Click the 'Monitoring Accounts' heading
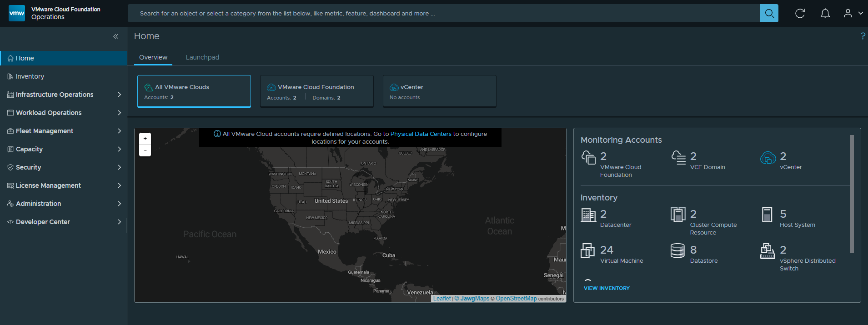Image resolution: width=868 pixels, height=325 pixels. (x=621, y=140)
